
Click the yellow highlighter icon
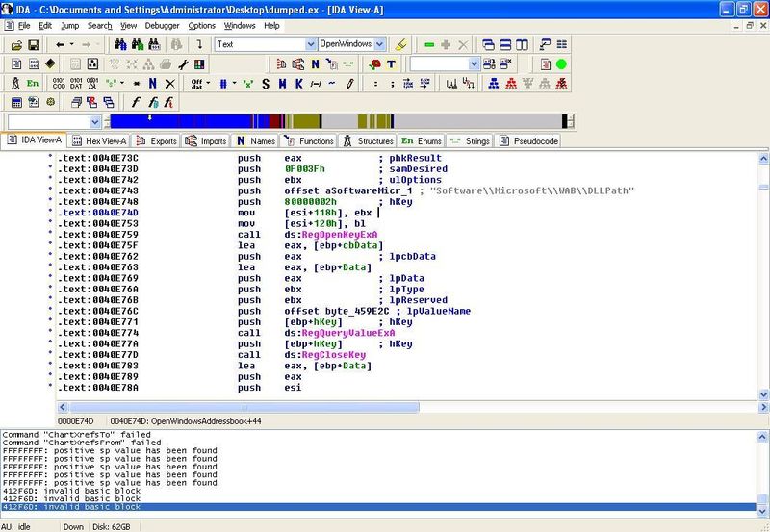pos(400,44)
